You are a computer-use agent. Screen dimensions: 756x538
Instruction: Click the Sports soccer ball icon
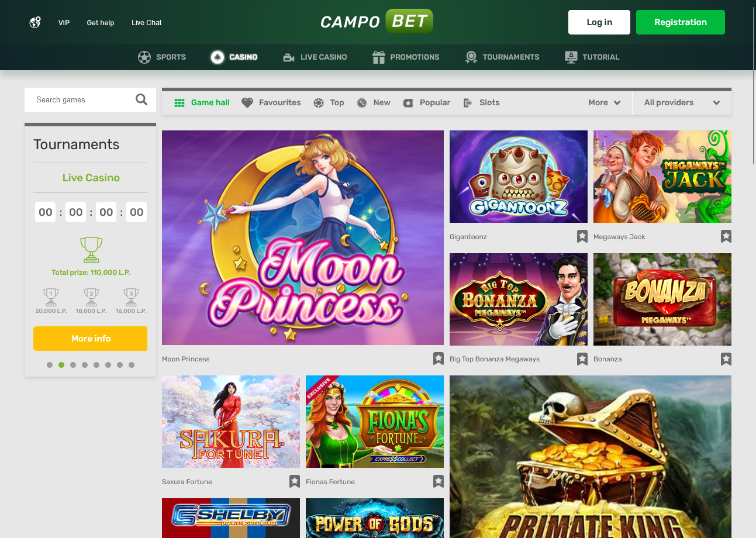(144, 57)
